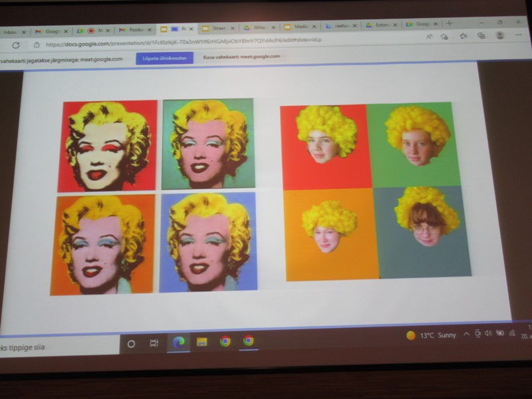Screen dimensions: 532x399
Task: Click 'Kuva vahekaart: meet.google.com' link
Action: (x=241, y=57)
